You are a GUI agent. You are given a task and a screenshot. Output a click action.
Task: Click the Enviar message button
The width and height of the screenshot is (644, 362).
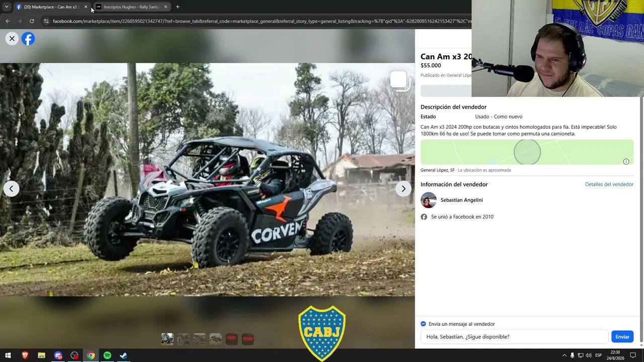622,337
